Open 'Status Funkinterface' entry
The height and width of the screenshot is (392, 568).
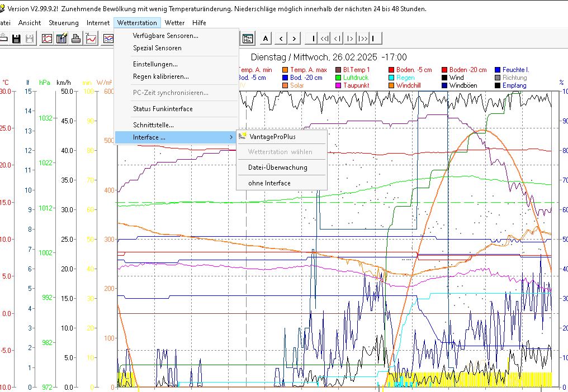[163, 109]
